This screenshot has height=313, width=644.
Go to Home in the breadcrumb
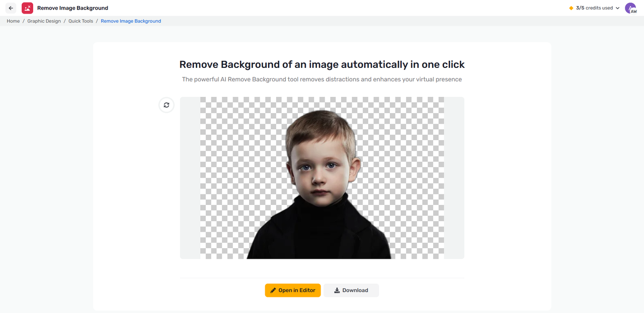point(13,21)
